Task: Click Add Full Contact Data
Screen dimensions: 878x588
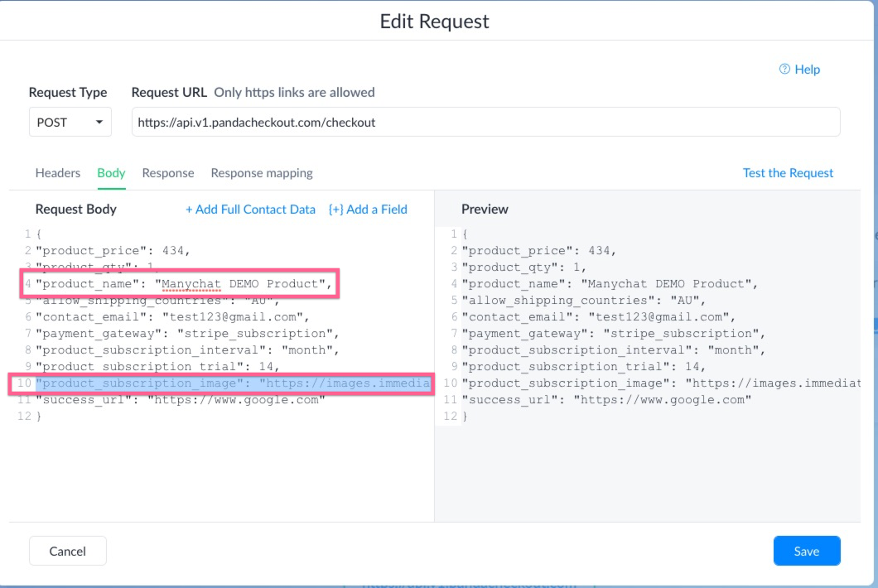Action: (x=250, y=210)
